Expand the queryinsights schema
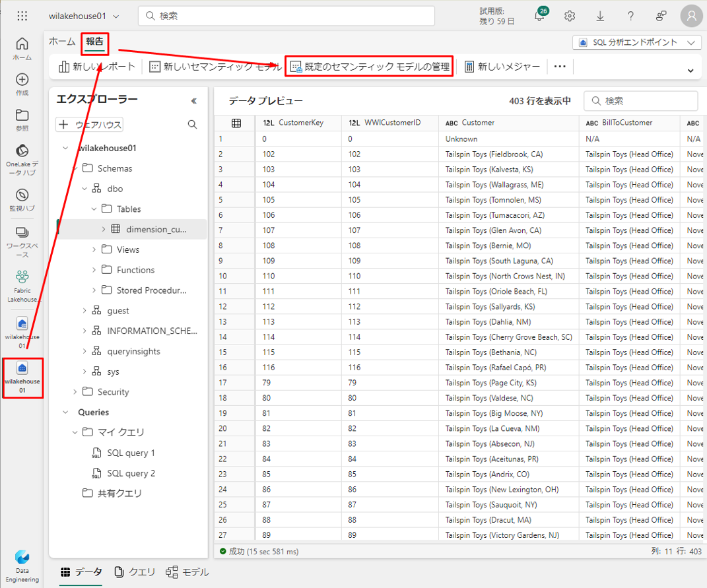 pyautogui.click(x=84, y=351)
